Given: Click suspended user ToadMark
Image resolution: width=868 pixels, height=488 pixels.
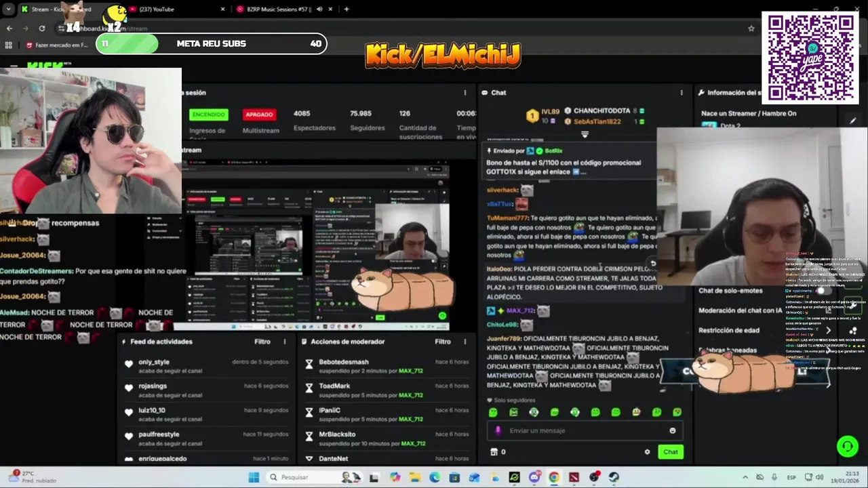Looking at the screenshot, I should click(334, 386).
